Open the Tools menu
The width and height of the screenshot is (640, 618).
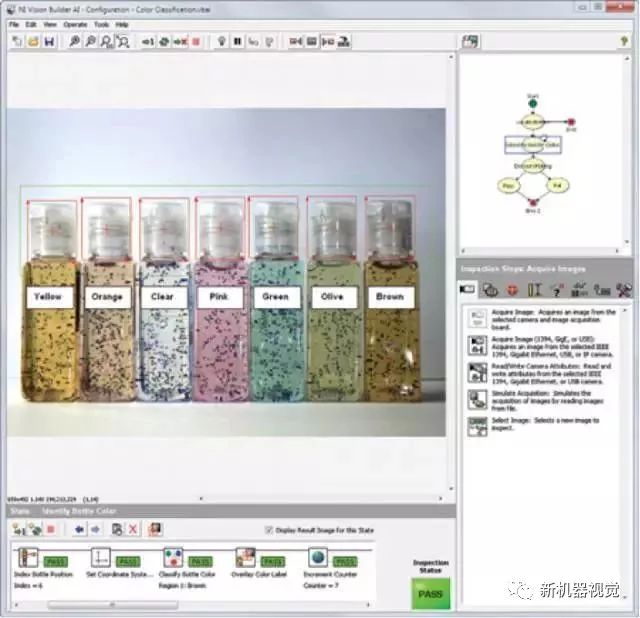pos(101,24)
